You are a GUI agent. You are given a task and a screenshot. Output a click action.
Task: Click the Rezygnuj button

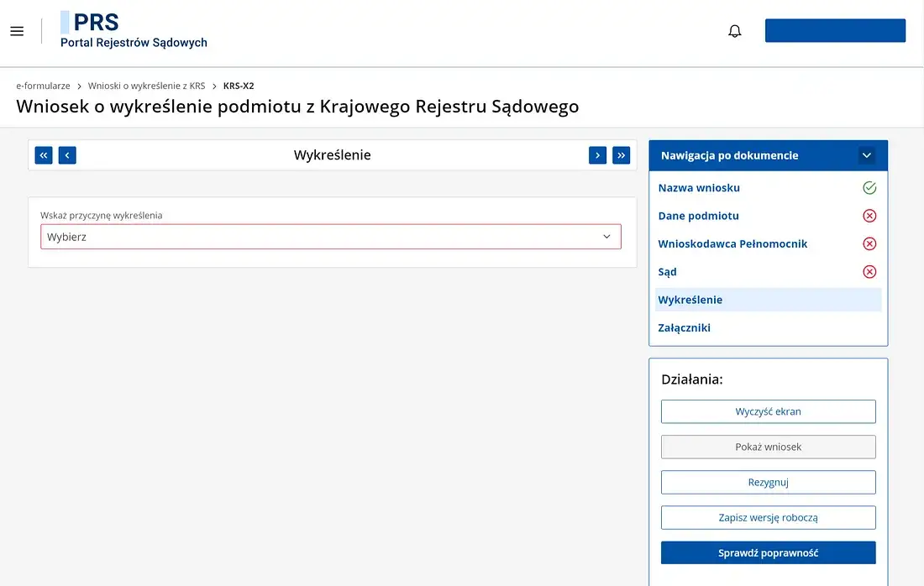[768, 482]
